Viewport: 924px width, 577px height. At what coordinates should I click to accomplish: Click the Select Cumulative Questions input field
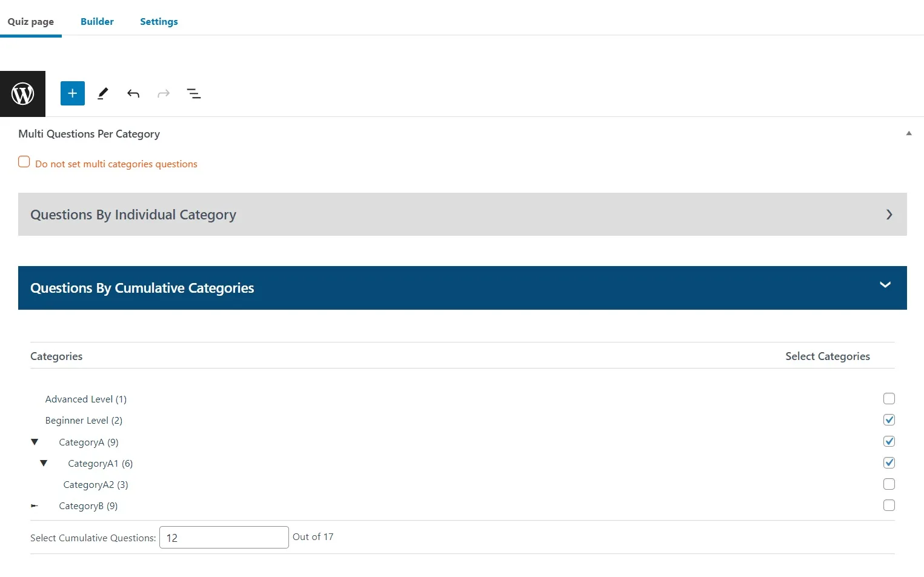pyautogui.click(x=224, y=537)
